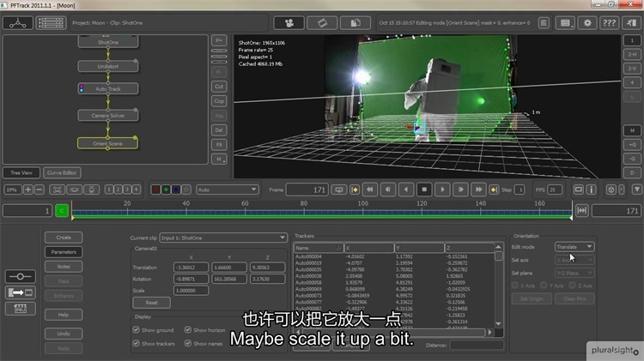This screenshot has height=361, width=644.
Task: Open the preferences gear icon
Action: click(587, 23)
